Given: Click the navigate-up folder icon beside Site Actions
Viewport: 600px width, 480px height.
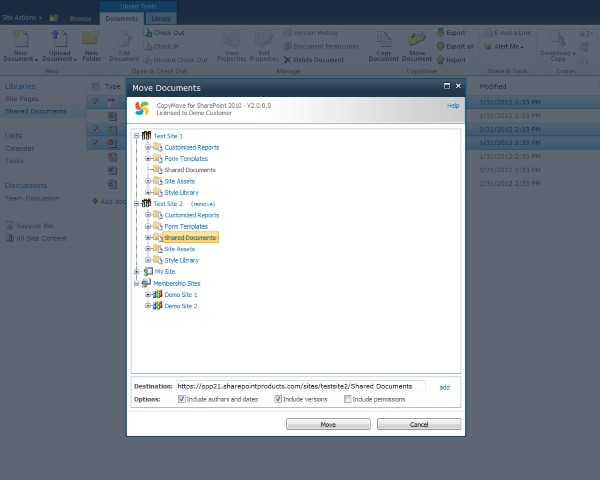Looking at the screenshot, I should [54, 18].
